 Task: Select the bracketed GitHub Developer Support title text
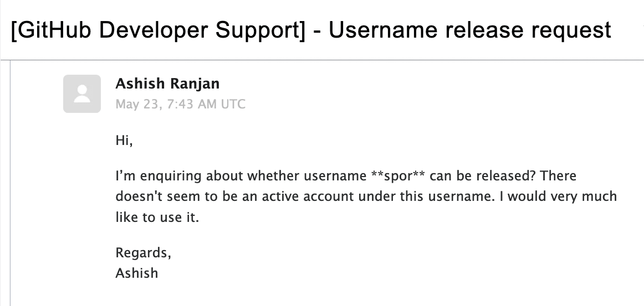coord(158,30)
